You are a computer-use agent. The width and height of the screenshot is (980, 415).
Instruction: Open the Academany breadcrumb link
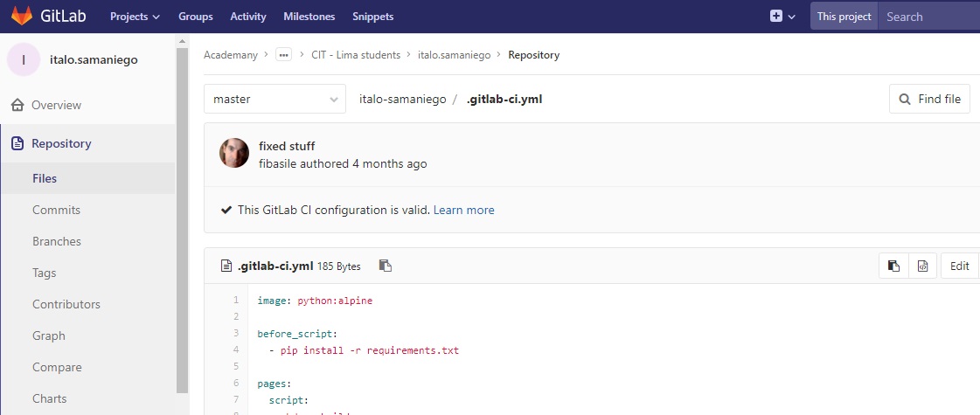point(231,55)
